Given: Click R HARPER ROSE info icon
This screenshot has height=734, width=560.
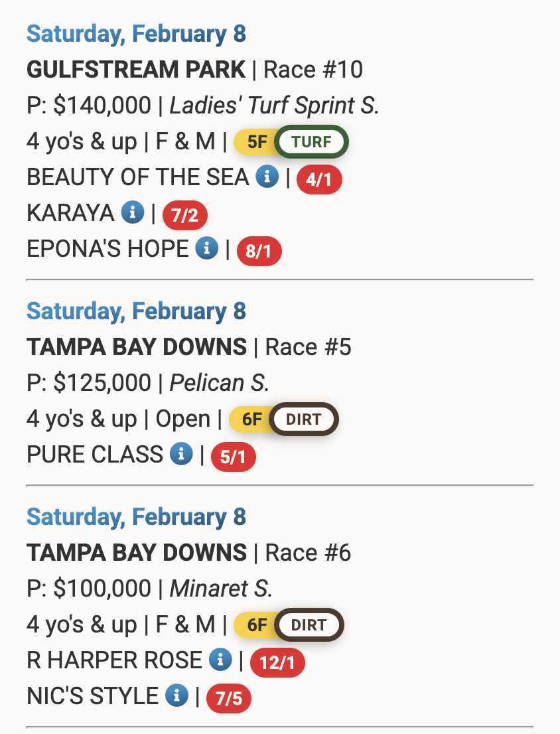Looking at the screenshot, I should 220,660.
